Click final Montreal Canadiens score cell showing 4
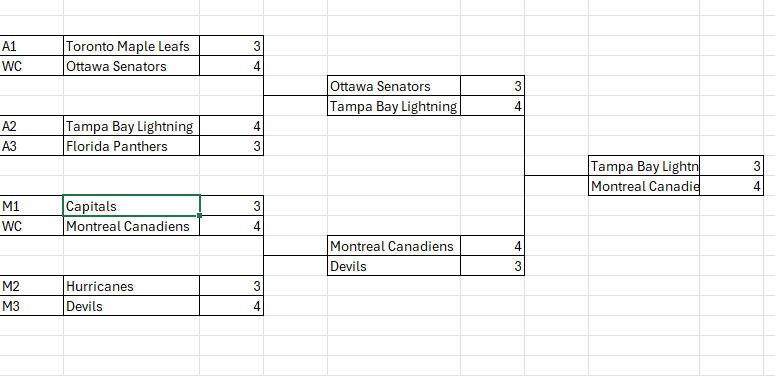 coord(732,186)
